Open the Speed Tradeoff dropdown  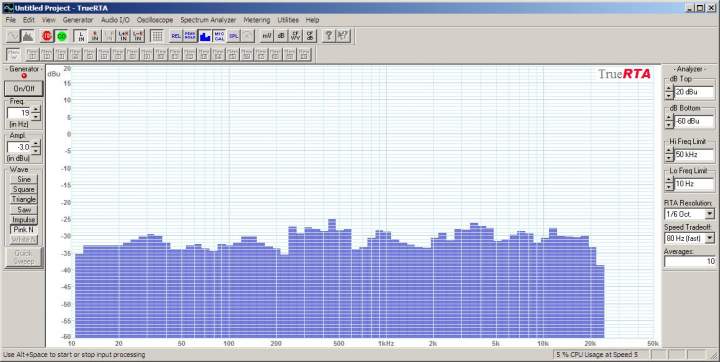[710, 238]
